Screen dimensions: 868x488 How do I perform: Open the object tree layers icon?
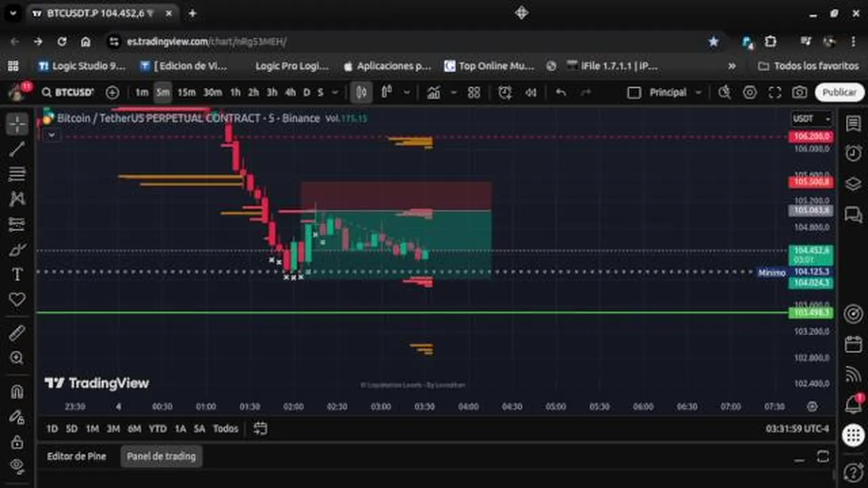point(853,184)
